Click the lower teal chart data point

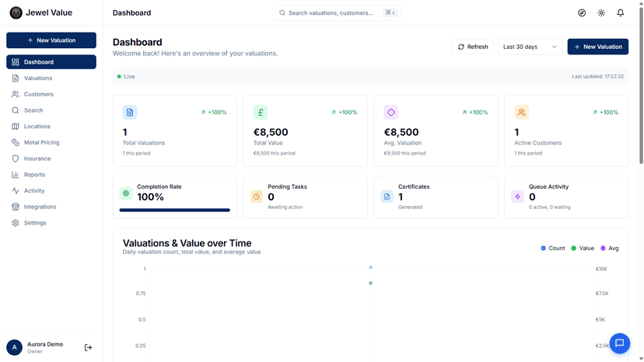point(370,284)
